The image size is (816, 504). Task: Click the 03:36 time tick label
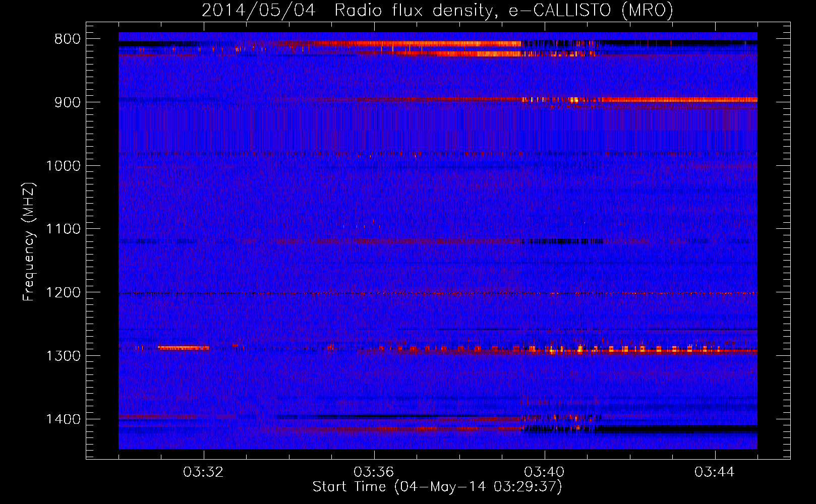(x=374, y=472)
